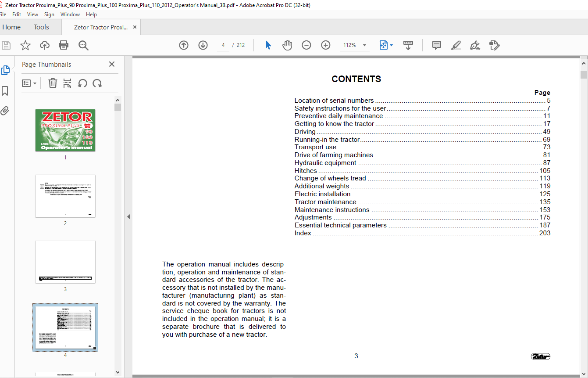
Task: Click the 'Index' contents entry
Action: point(422,233)
